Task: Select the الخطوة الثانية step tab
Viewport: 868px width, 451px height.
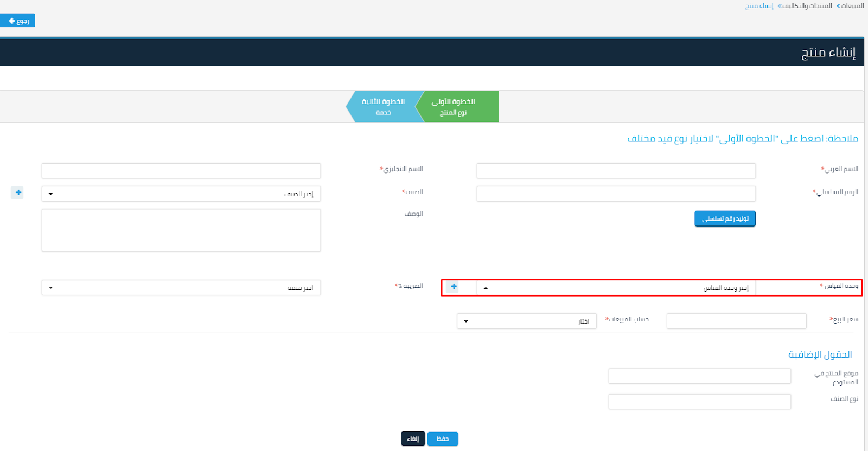Action: (383, 106)
